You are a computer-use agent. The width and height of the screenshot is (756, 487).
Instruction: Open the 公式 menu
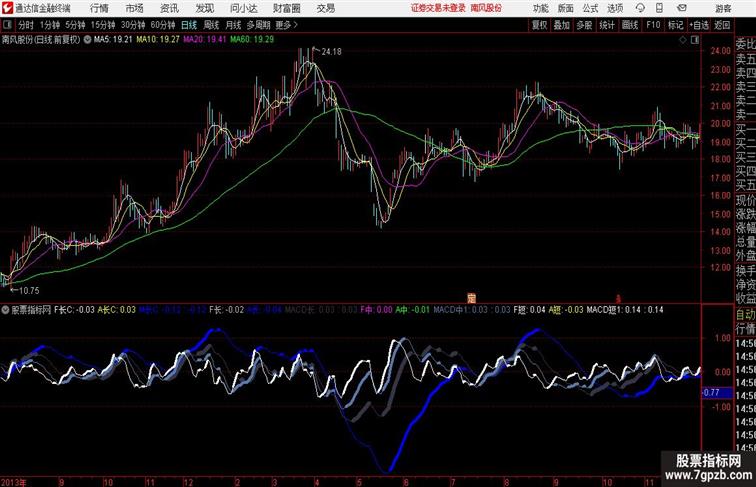591,8
